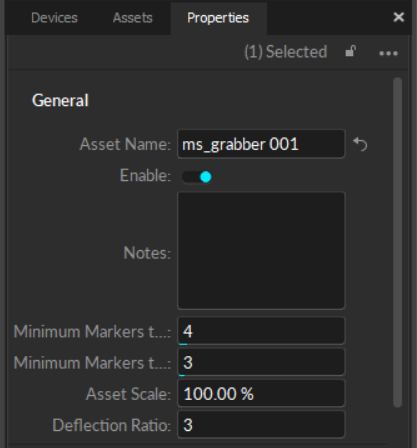The image size is (417, 448).
Task: Open the three-dots options menu
Action: [388, 53]
